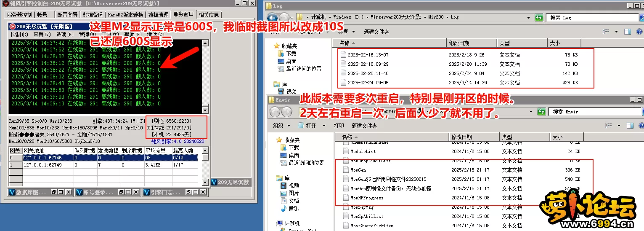
Task: Open the 查看(V) menu in M2 window
Action: pos(42,35)
